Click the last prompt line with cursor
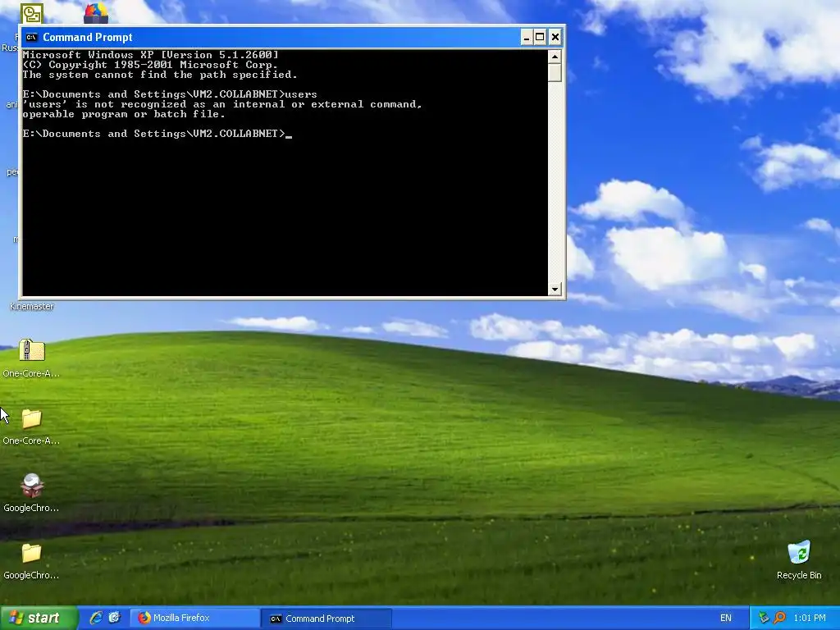 (x=157, y=134)
